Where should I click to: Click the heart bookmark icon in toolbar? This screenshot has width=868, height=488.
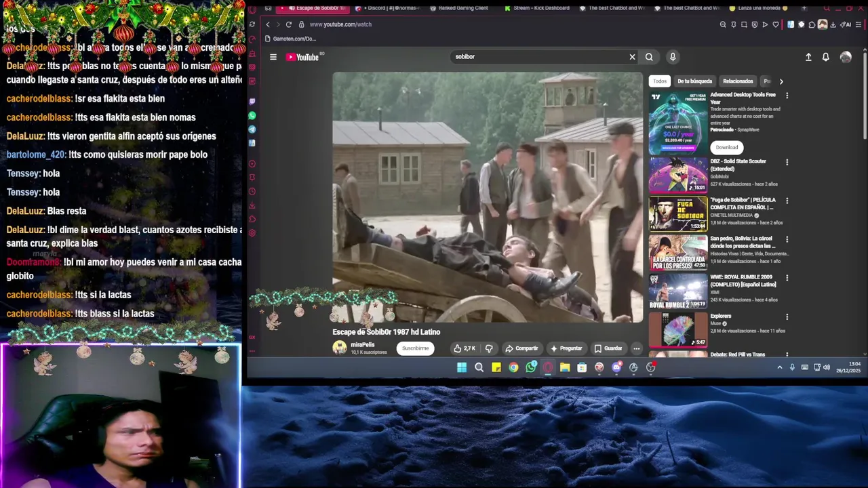[776, 24]
